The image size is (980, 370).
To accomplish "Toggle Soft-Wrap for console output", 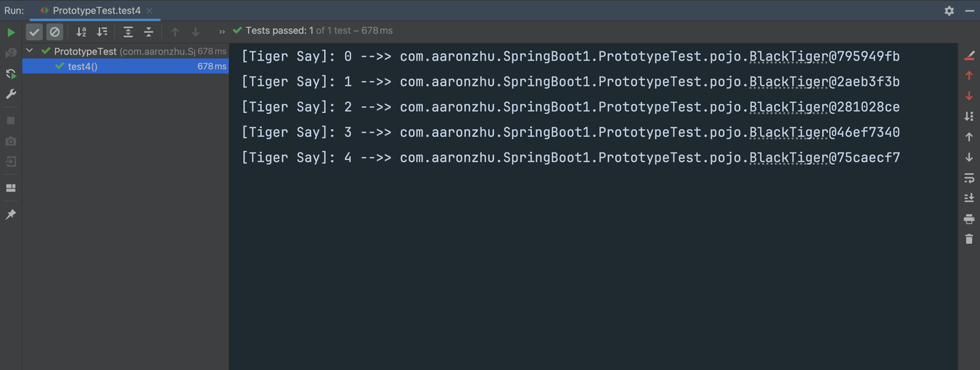I will [969, 178].
